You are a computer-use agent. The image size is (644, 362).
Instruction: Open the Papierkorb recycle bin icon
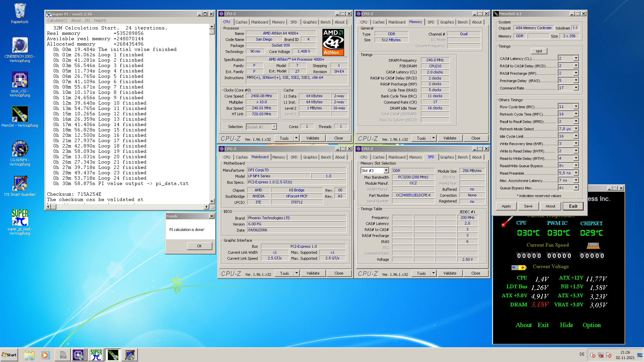pos(20,13)
